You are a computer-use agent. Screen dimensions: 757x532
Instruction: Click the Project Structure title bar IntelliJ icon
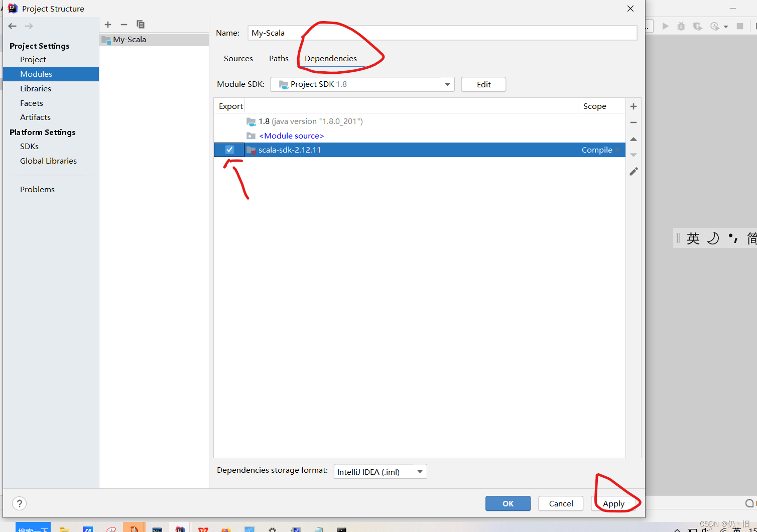tap(13, 9)
